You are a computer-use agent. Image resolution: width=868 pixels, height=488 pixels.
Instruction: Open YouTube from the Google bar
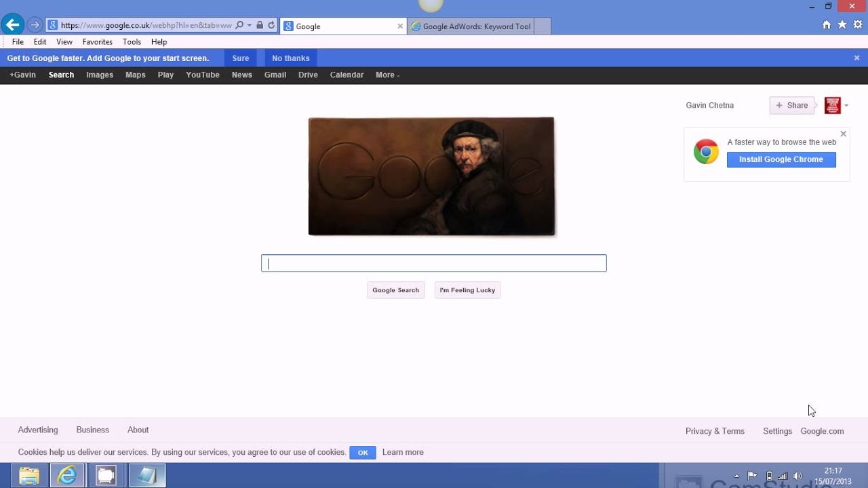pyautogui.click(x=203, y=75)
